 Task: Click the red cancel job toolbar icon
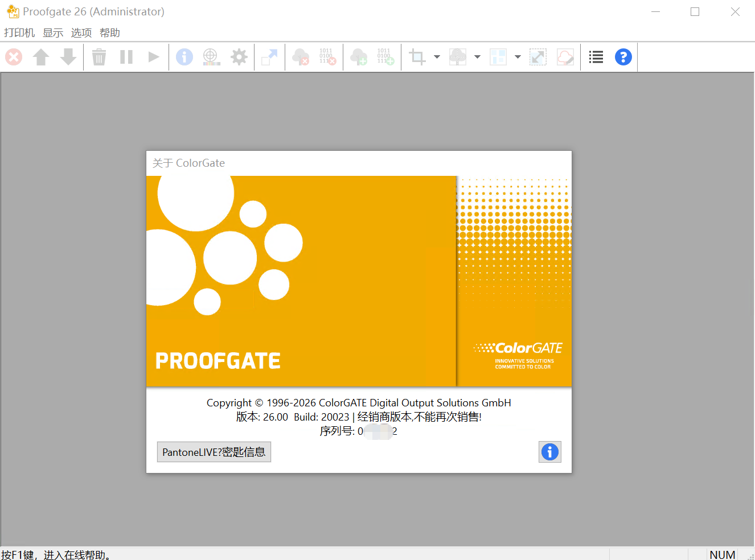pos(14,57)
